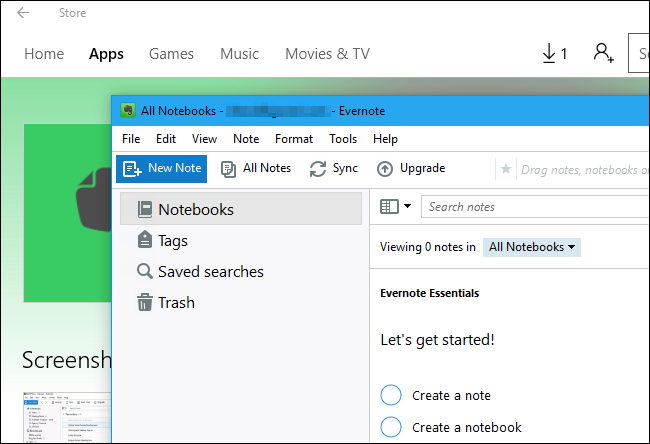The height and width of the screenshot is (444, 650).
Task: Switch to the Store Apps tab
Action: (x=106, y=54)
